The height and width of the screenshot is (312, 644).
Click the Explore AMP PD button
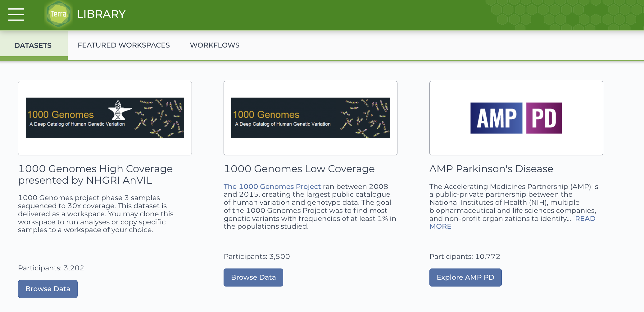point(465,278)
